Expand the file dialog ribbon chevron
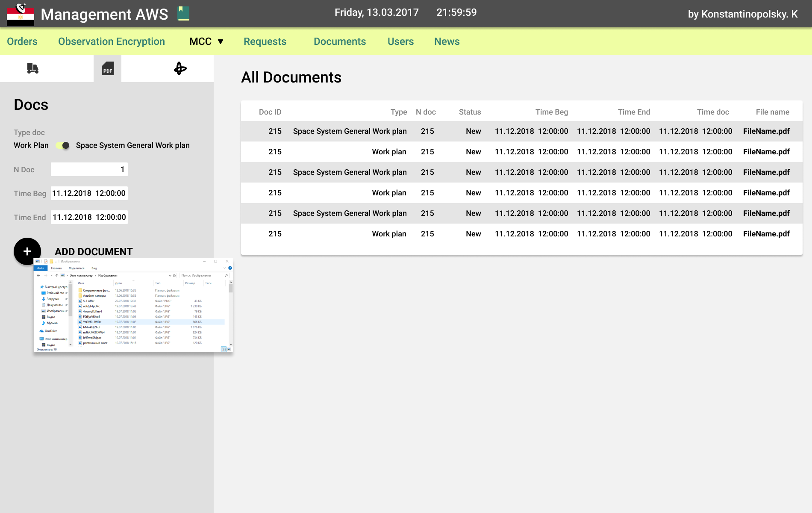The width and height of the screenshot is (812, 513). 224,268
